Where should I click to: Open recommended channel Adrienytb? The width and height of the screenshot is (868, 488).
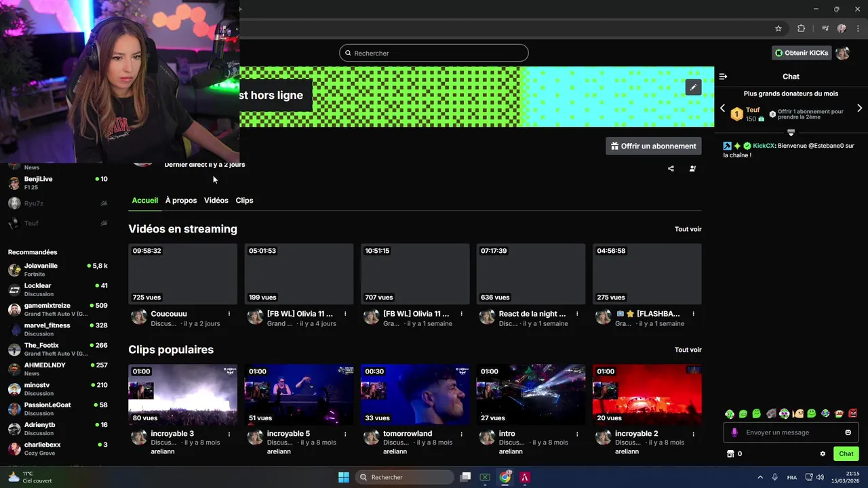coord(58,429)
